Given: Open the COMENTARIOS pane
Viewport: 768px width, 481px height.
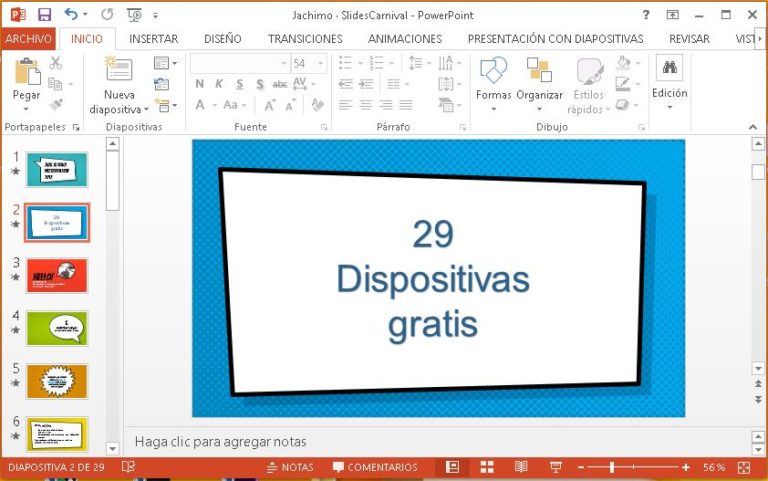Looking at the screenshot, I should coord(375,467).
